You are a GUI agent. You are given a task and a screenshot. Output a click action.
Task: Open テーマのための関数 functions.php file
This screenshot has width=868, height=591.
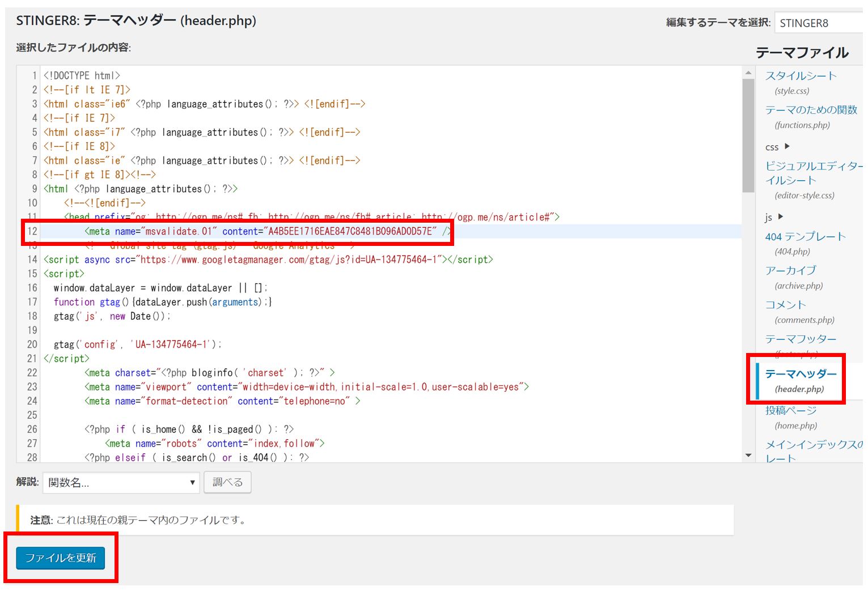[811, 110]
